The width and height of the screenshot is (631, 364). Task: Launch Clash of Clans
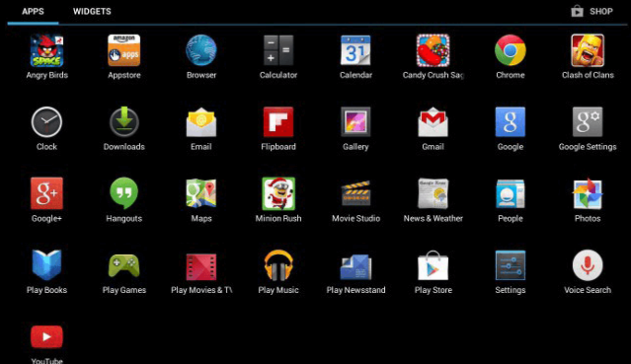[588, 50]
